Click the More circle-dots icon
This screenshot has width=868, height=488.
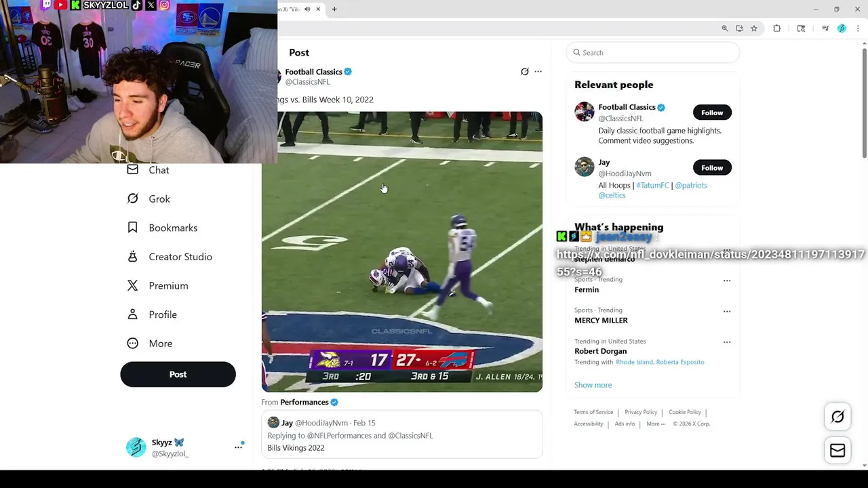pos(133,343)
